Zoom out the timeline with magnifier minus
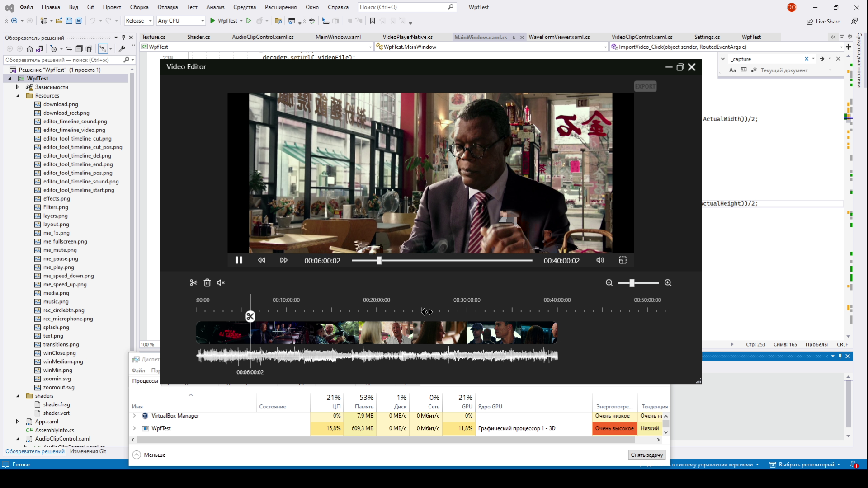Viewport: 868px width, 488px height. pyautogui.click(x=609, y=283)
